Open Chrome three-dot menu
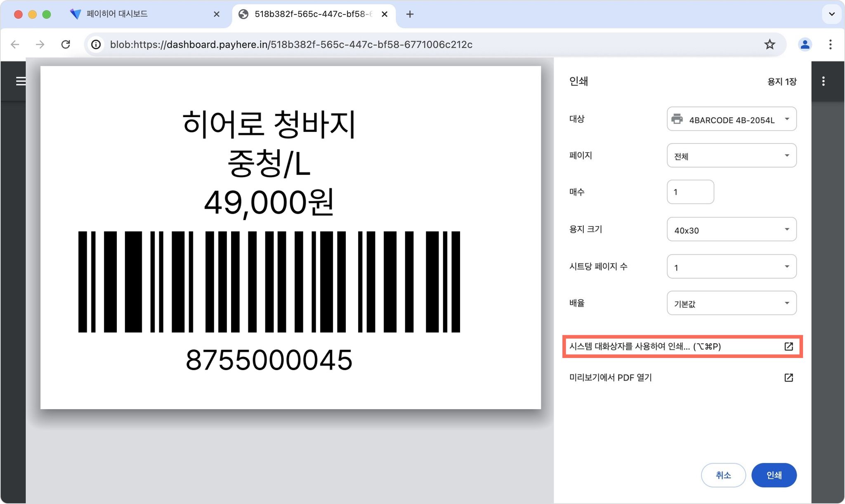 tap(830, 45)
